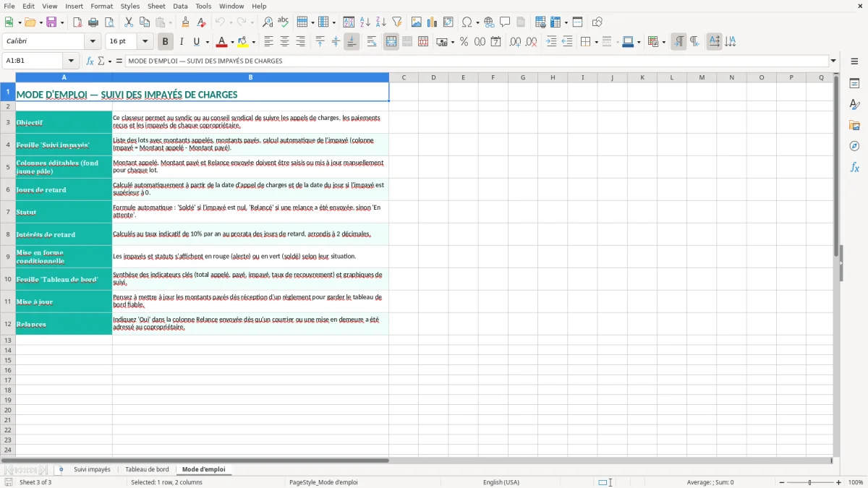Screen dimensions: 868x488
Task: Center text horizontally
Action: coord(284,42)
